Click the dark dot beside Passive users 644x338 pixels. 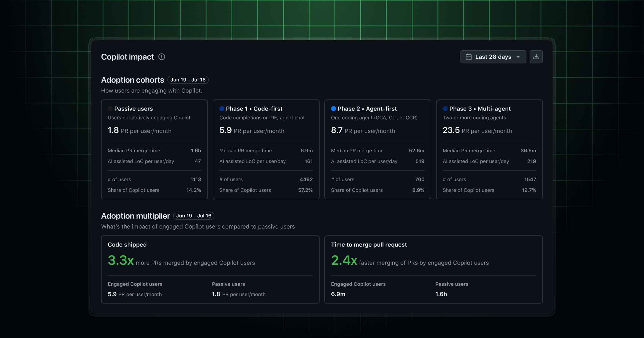coord(110,109)
